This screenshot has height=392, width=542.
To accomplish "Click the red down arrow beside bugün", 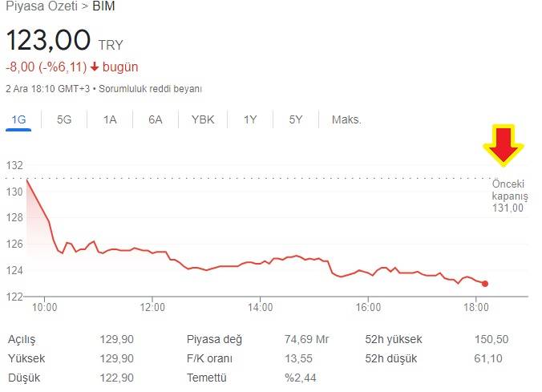I will [x=95, y=67].
